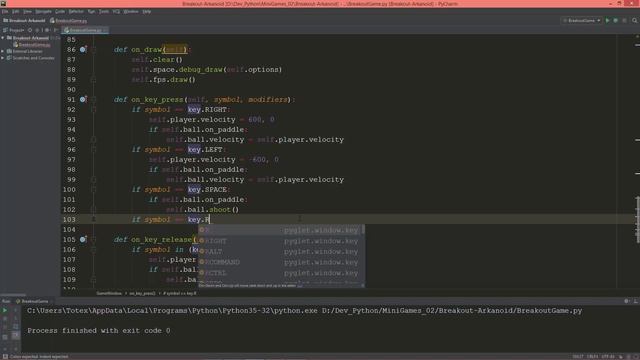The width and height of the screenshot is (640, 360).
Task: Open the File menu
Action: pos(5,11)
